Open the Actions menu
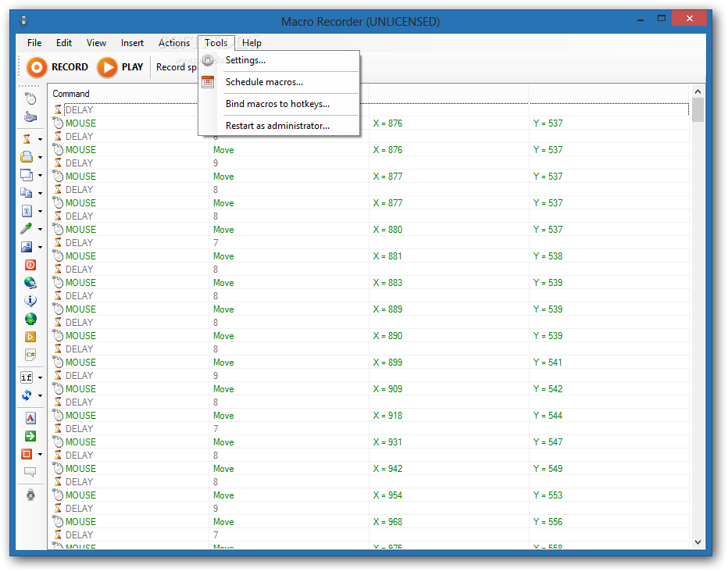The image size is (728, 572). coord(174,43)
